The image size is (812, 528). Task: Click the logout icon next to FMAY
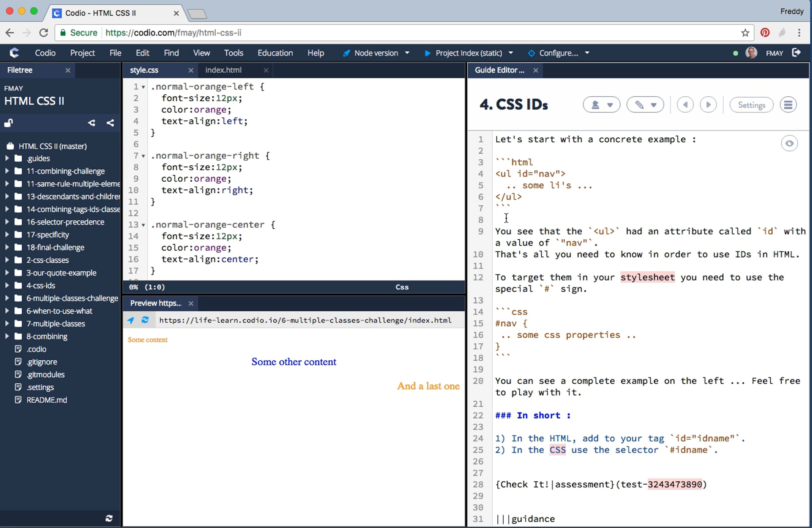pyautogui.click(x=796, y=52)
